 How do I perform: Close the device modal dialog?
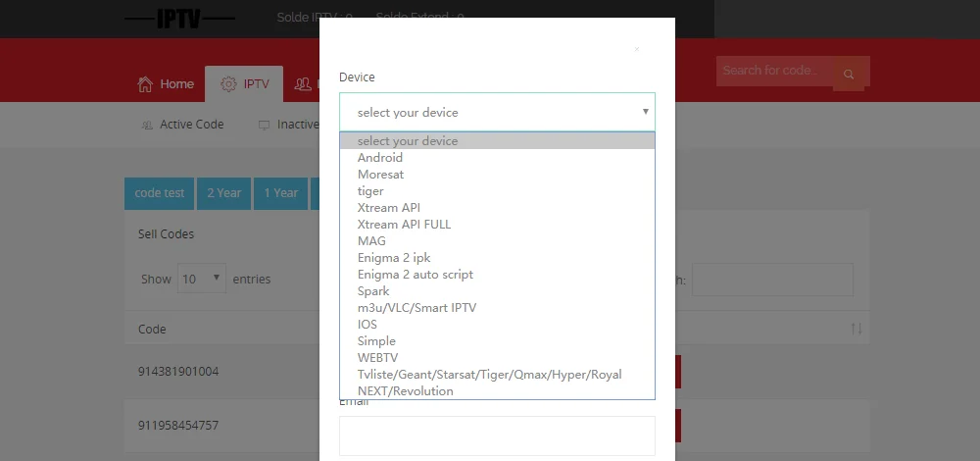coord(636,49)
